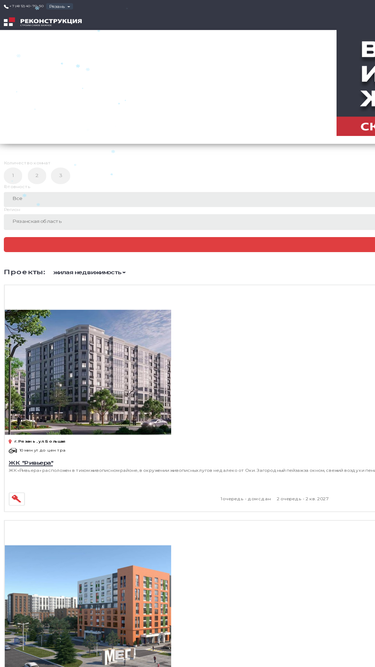Viewport: 375px width, 667px height.
Task: Open the ЖК Ривьера building image
Action: pos(88,372)
